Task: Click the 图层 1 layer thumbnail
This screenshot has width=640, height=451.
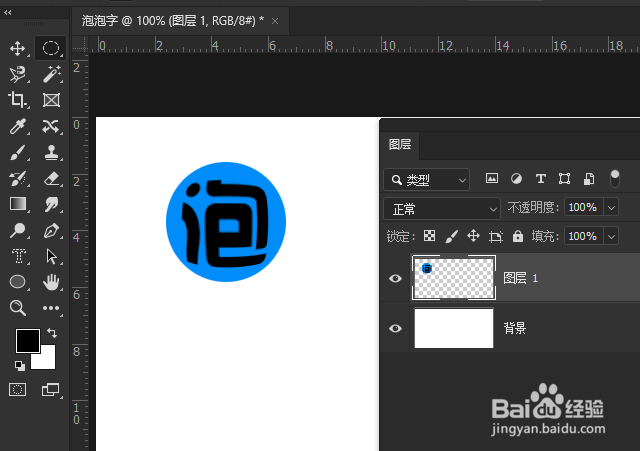Action: 454,278
